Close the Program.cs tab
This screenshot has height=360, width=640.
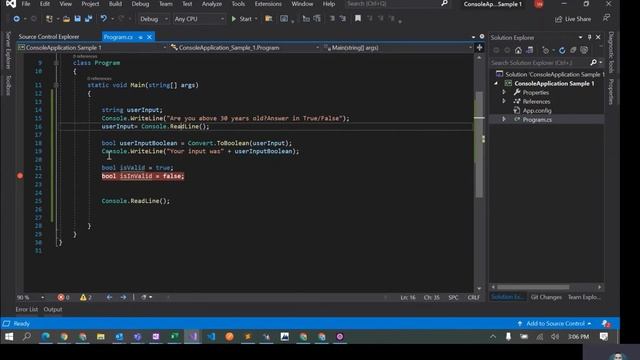pyautogui.click(x=149, y=37)
